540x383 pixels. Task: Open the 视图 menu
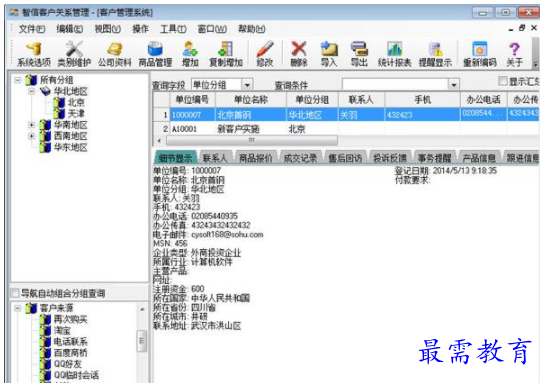pos(107,29)
